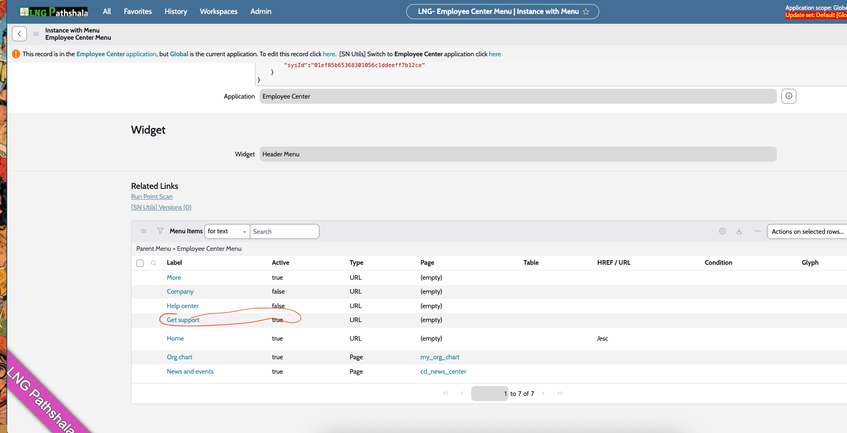The width and height of the screenshot is (847, 433).
Task: Click the list search magnifier icon in header row
Action: [154, 263]
